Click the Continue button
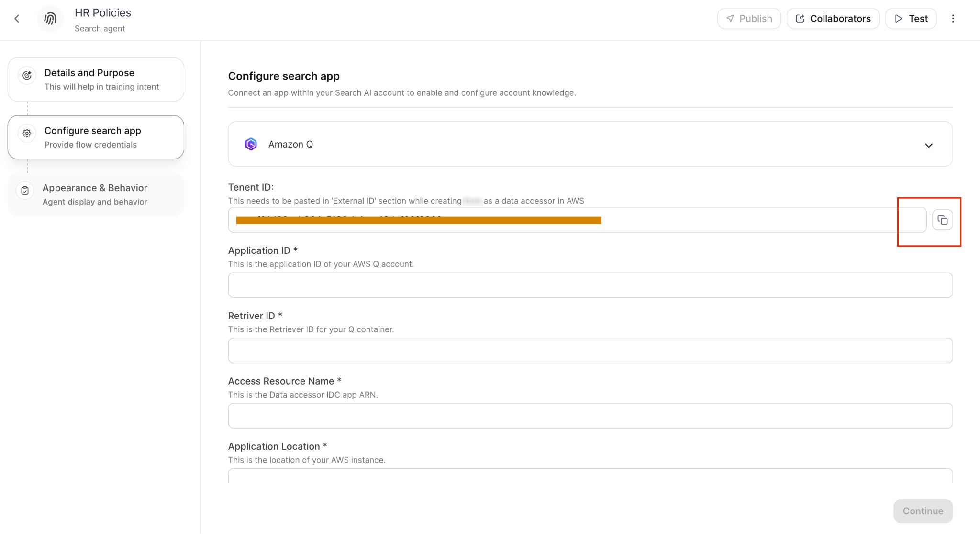The height and width of the screenshot is (534, 980). coord(923,511)
